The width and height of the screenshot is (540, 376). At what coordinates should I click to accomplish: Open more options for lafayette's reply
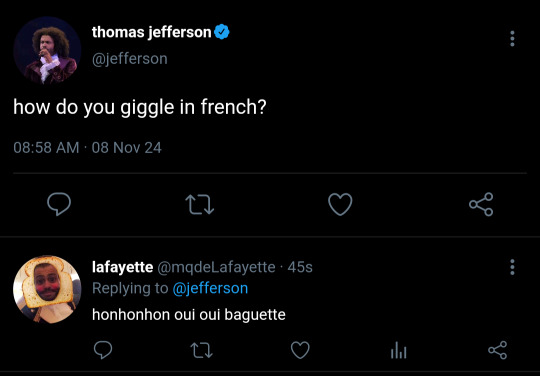point(512,267)
